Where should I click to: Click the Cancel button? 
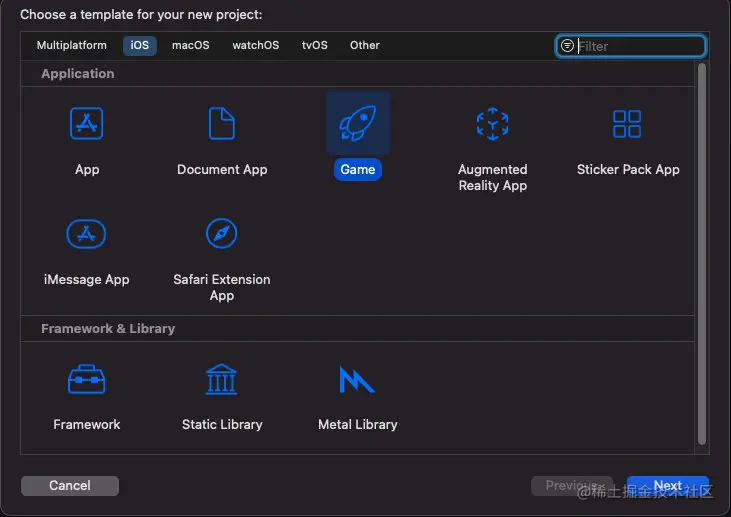pyautogui.click(x=70, y=485)
